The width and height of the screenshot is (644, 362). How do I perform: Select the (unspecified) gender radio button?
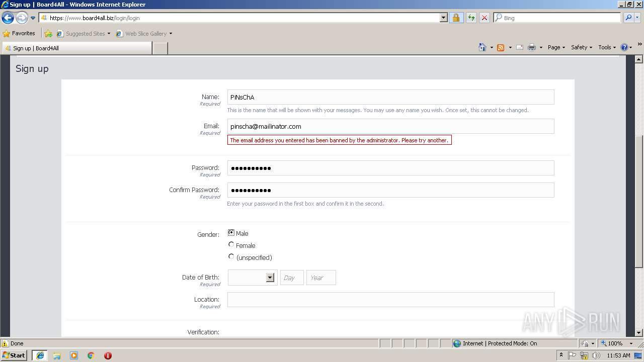(231, 257)
